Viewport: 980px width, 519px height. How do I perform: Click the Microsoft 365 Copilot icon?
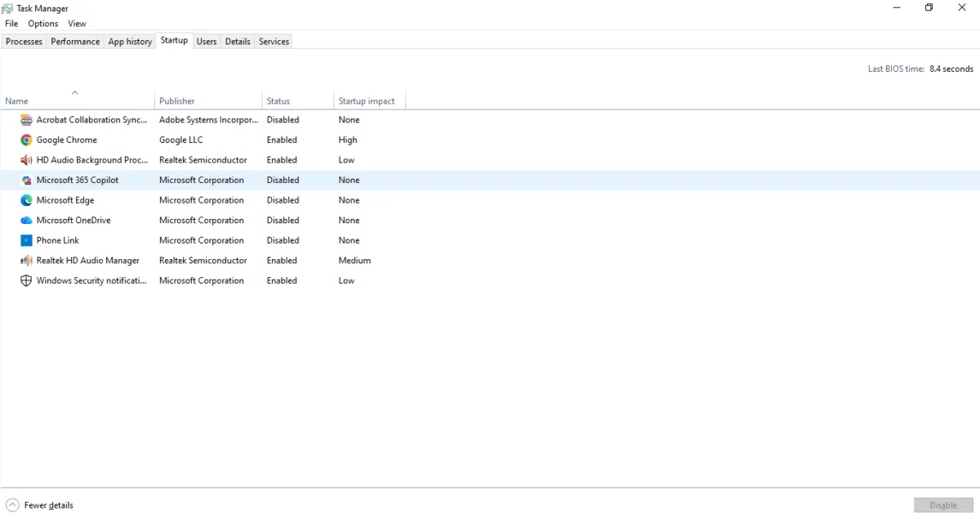(x=26, y=180)
